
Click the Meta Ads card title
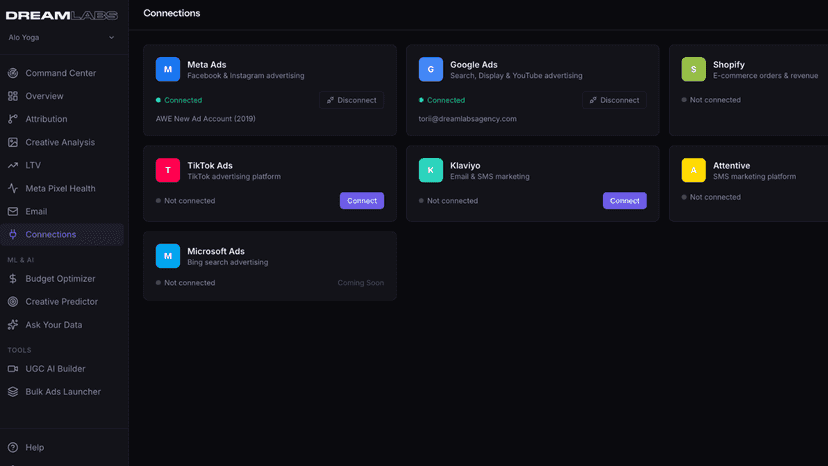[206, 64]
